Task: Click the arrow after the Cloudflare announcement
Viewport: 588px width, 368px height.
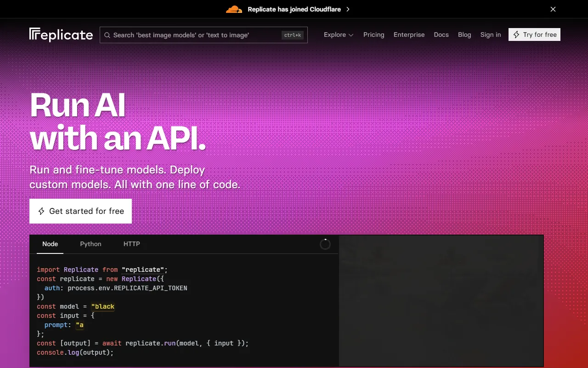Action: tap(348, 9)
